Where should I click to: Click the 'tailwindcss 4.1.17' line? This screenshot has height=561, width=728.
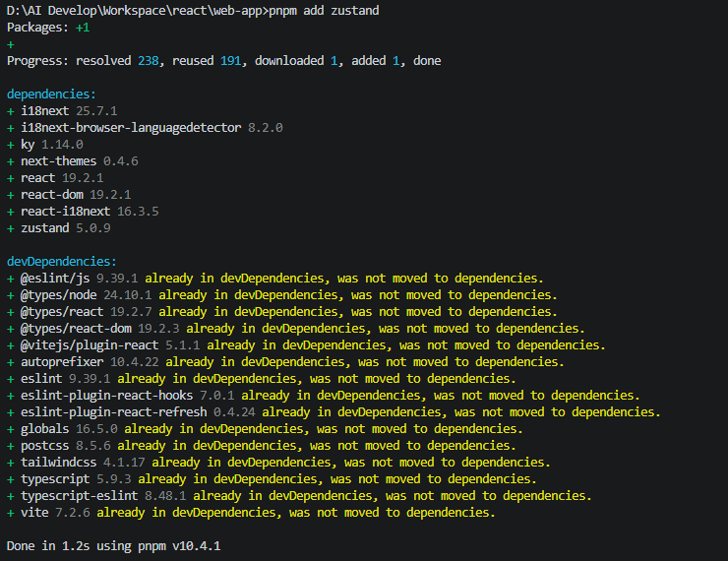point(278,462)
